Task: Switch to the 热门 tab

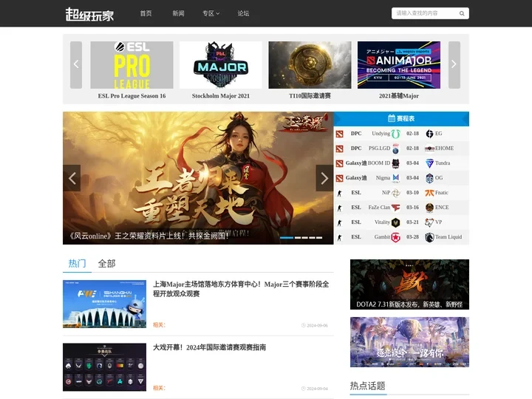Action: pos(77,263)
